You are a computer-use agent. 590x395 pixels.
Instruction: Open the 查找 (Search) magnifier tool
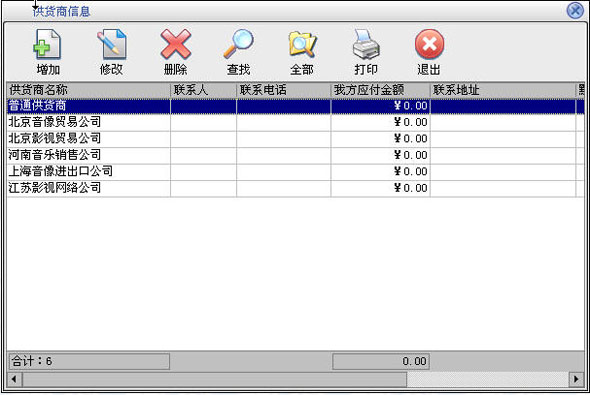239,52
